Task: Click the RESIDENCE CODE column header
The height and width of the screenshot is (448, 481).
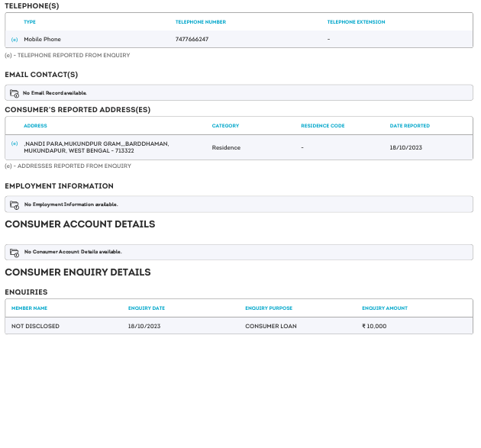Action: click(x=323, y=126)
